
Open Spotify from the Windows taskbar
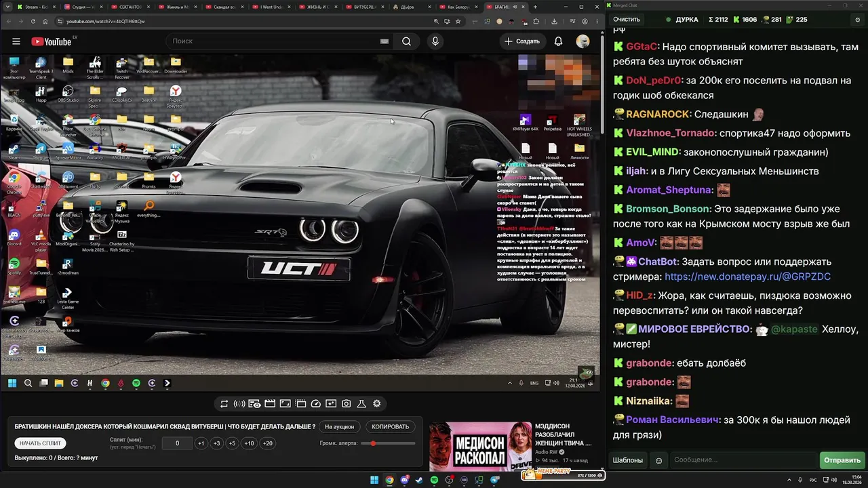click(435, 480)
